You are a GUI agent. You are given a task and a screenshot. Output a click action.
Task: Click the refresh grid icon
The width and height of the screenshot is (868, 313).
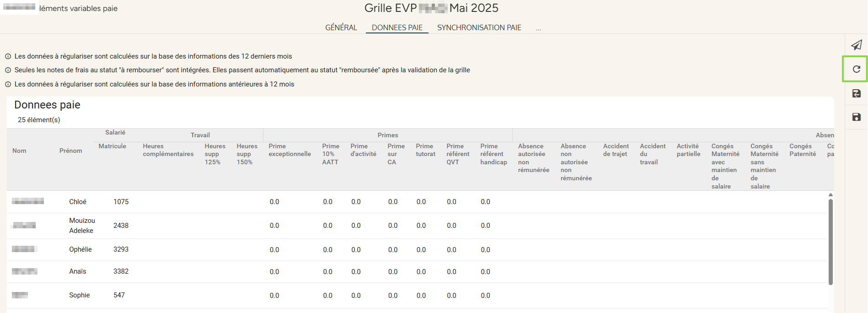click(x=856, y=69)
